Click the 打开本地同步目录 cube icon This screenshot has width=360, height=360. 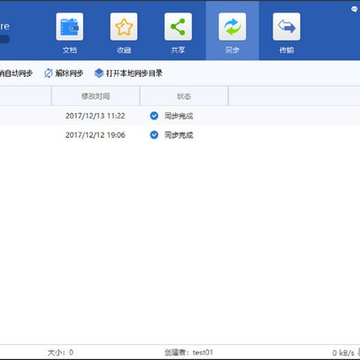point(99,73)
